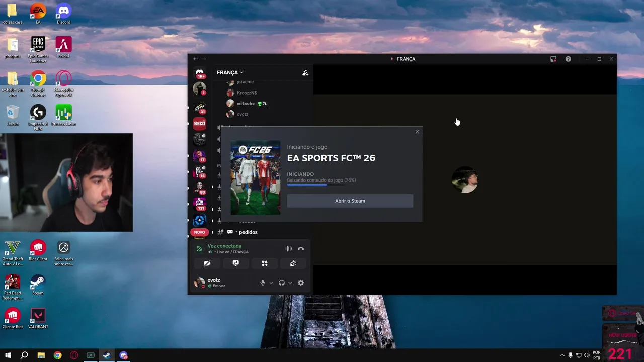This screenshot has width=644, height=362.
Task: Open the blue gear-logo server icon
Action: 200,220
